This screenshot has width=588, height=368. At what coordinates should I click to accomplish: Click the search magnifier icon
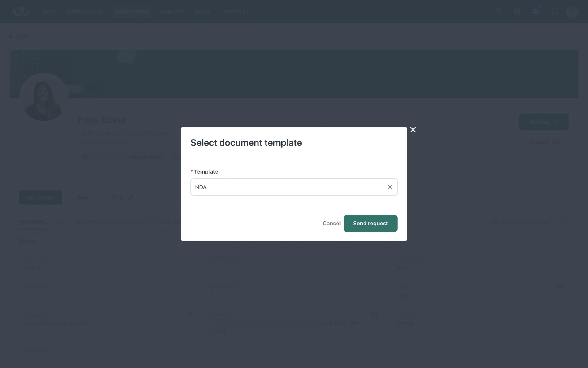point(498,12)
